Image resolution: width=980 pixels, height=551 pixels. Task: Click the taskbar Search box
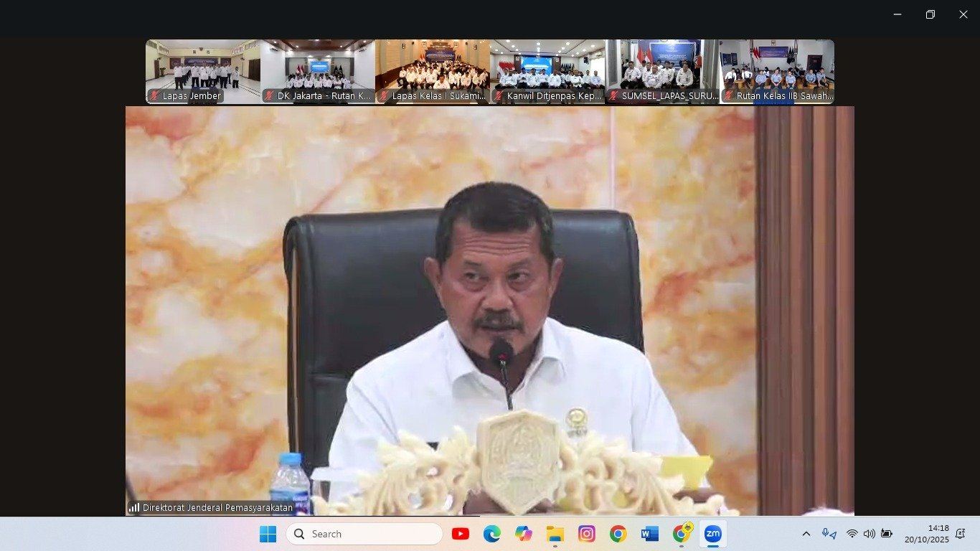click(x=364, y=534)
